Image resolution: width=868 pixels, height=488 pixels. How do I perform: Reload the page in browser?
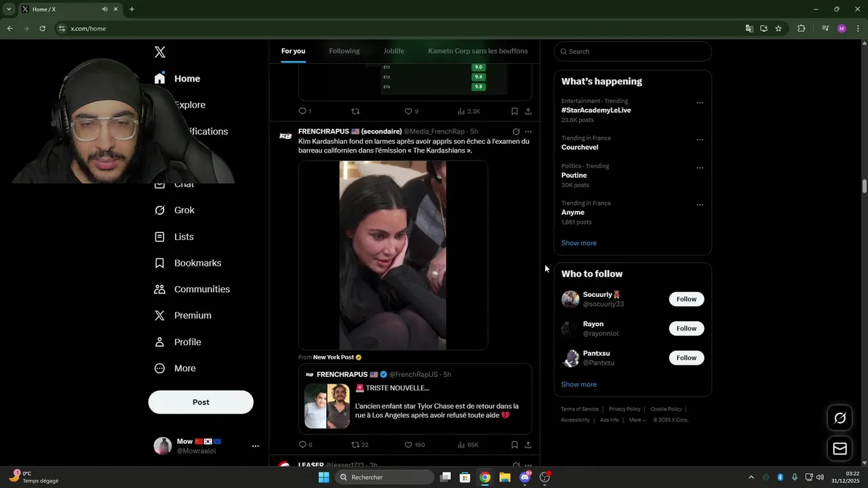42,28
